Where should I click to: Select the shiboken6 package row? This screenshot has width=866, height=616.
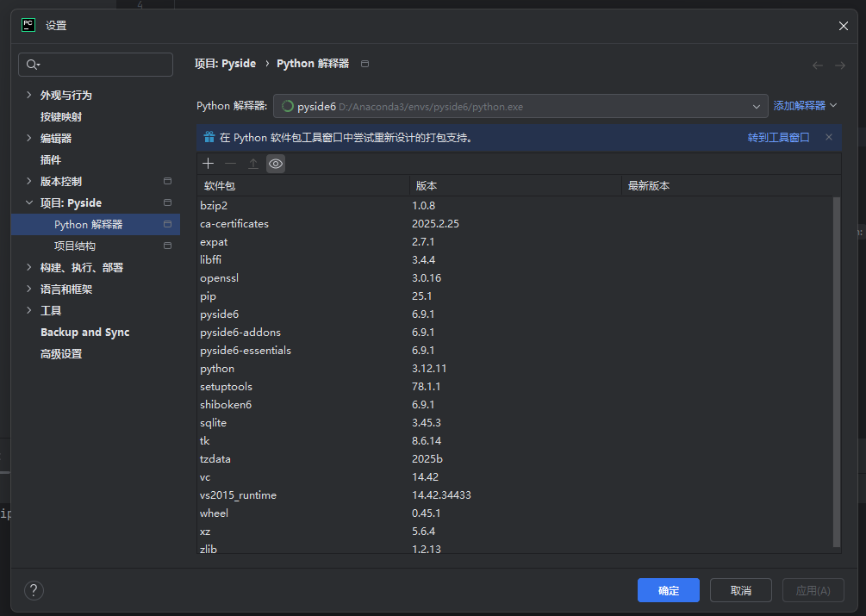click(514, 405)
